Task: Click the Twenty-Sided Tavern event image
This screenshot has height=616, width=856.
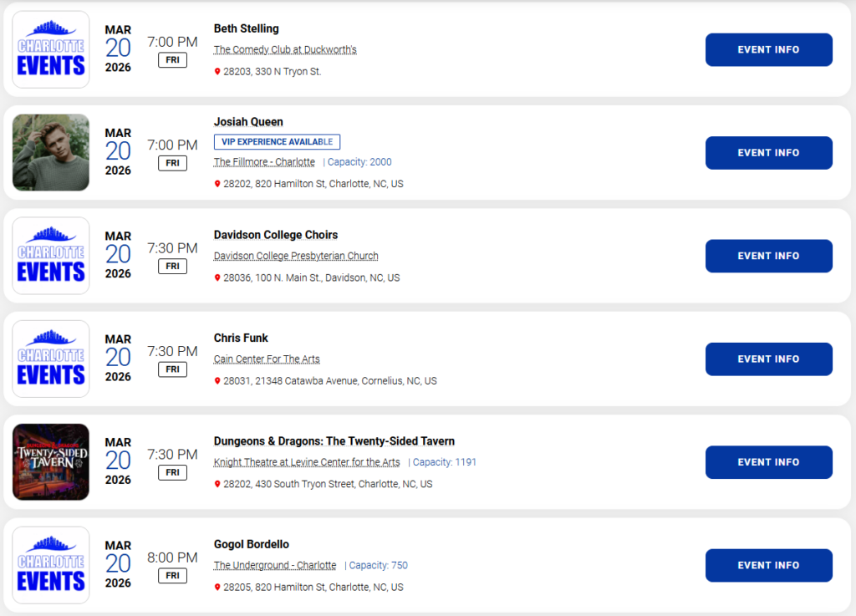Action: (x=51, y=461)
